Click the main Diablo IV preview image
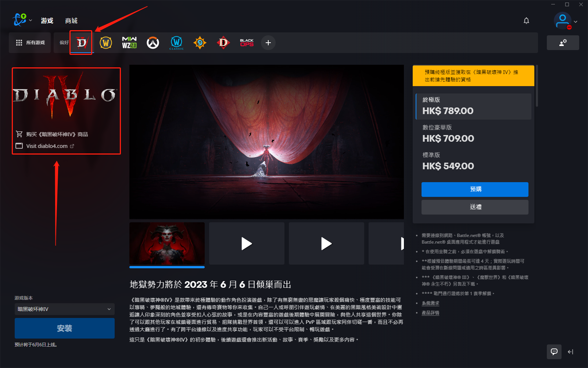Viewport: 588px width, 368px height. (266, 142)
